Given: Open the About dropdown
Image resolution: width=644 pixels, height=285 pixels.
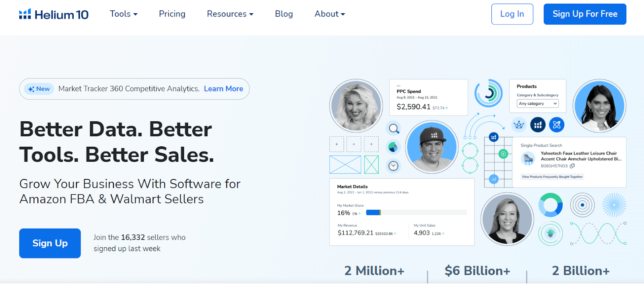Looking at the screenshot, I should (330, 14).
